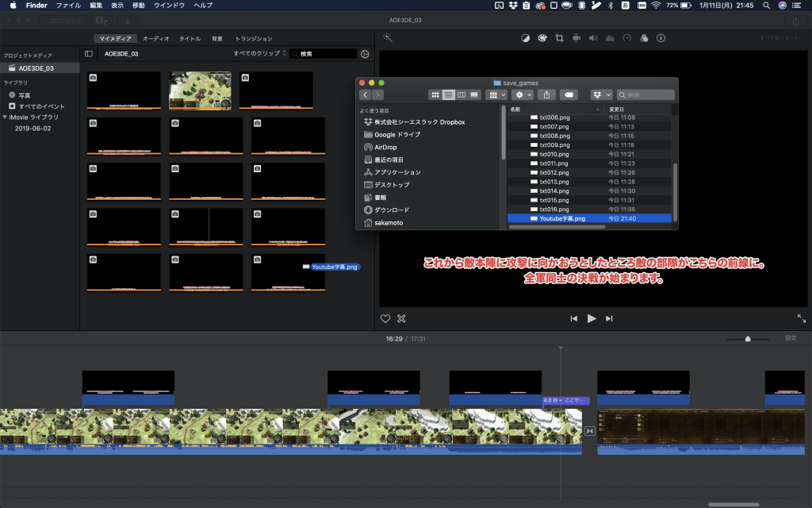Select the crop tool in iMovie
The image size is (812, 508).
tap(559, 38)
